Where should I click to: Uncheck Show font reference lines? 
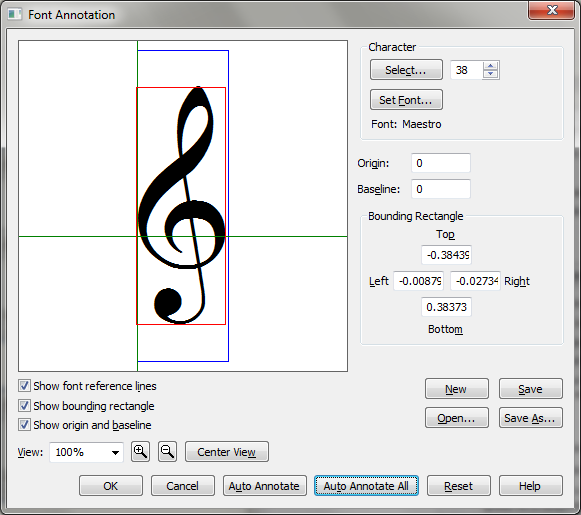tap(24, 386)
